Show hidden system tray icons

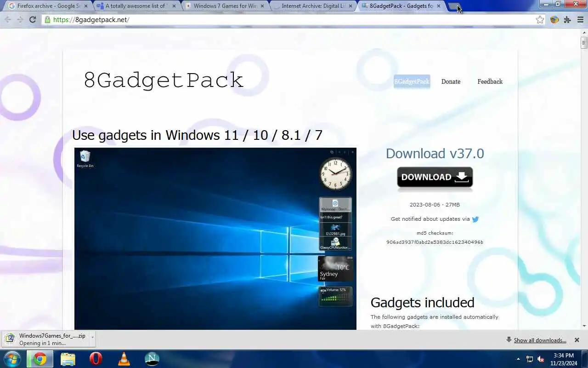point(519,359)
